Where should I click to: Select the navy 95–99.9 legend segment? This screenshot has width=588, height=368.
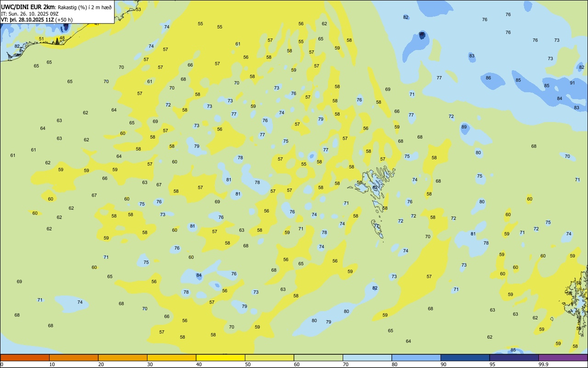point(514,357)
